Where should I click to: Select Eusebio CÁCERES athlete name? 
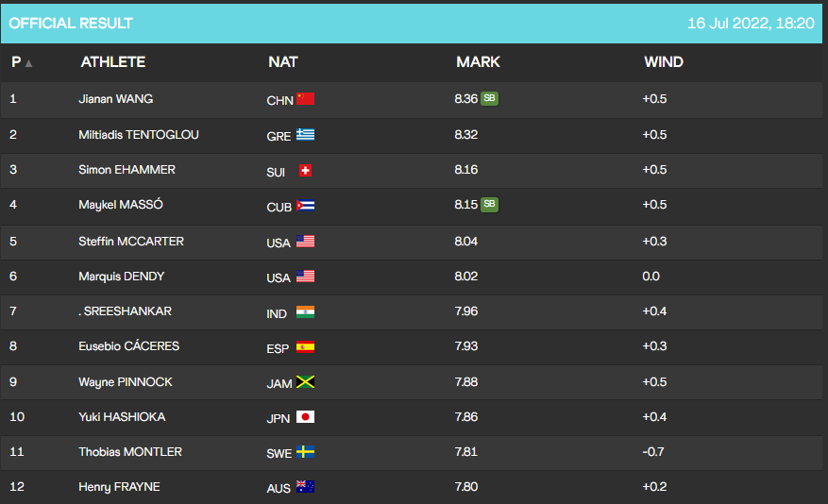128,346
